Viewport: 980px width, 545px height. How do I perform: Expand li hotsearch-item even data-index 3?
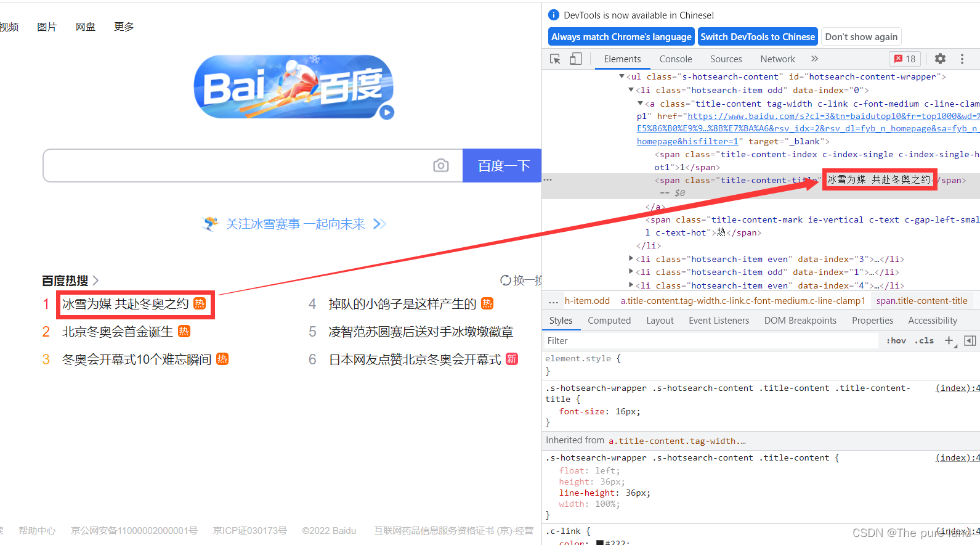click(631, 259)
